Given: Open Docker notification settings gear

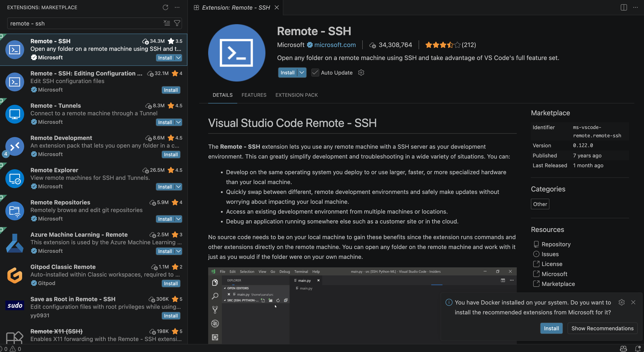Looking at the screenshot, I should point(621,302).
